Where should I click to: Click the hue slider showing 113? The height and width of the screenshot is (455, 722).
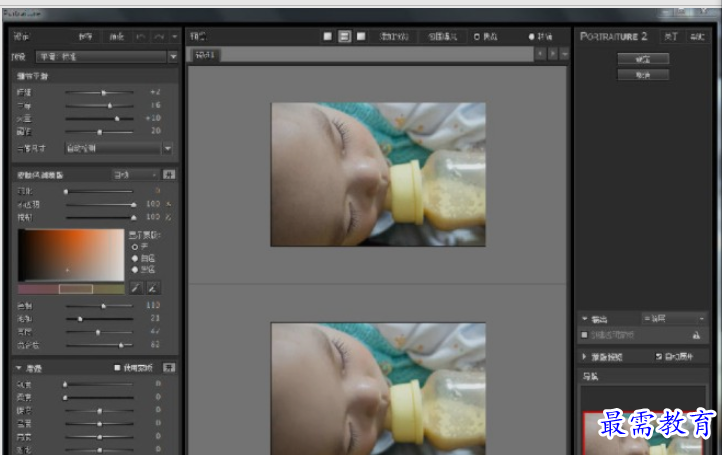[99, 306]
